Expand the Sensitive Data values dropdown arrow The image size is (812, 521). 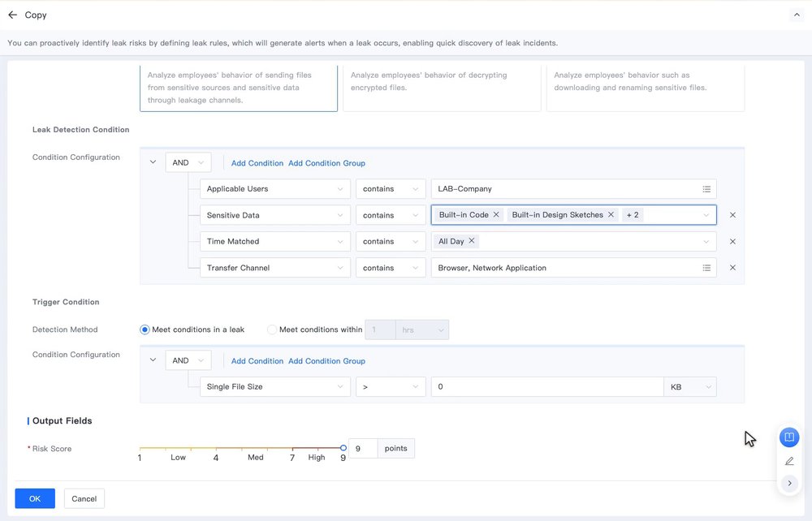706,215
